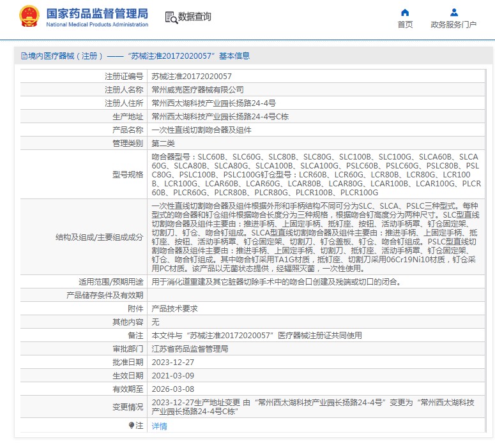495x448 pixels.
Task: Click the national emblem logo
Action: tap(29, 16)
